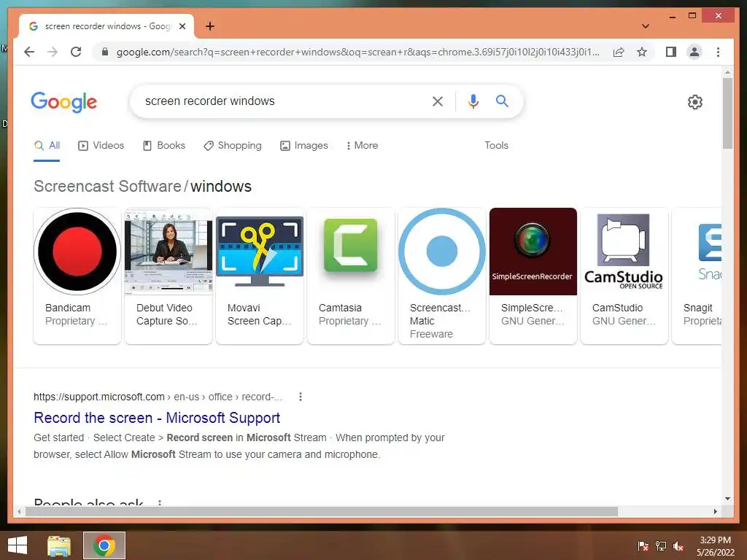Switch to Books results

(x=164, y=146)
